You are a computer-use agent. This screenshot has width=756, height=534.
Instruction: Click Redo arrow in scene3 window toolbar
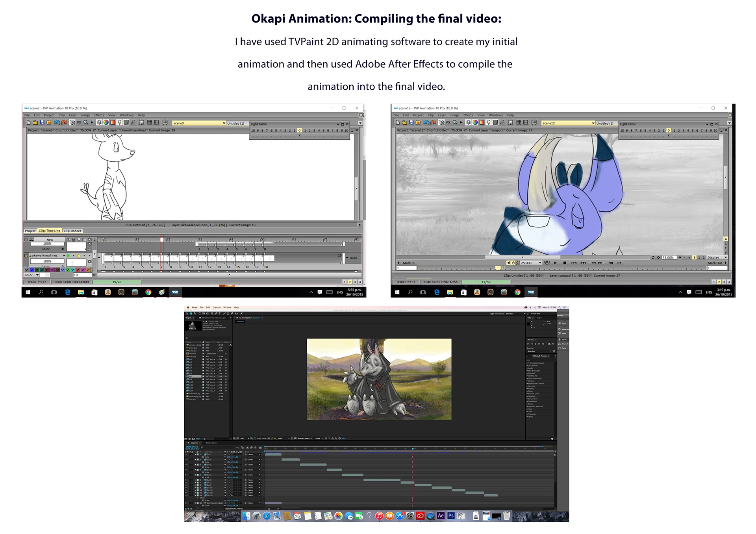[64, 122]
